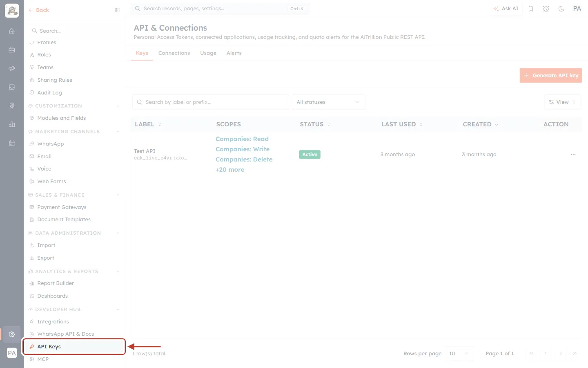Open the Rows per page dropdown

tap(459, 354)
